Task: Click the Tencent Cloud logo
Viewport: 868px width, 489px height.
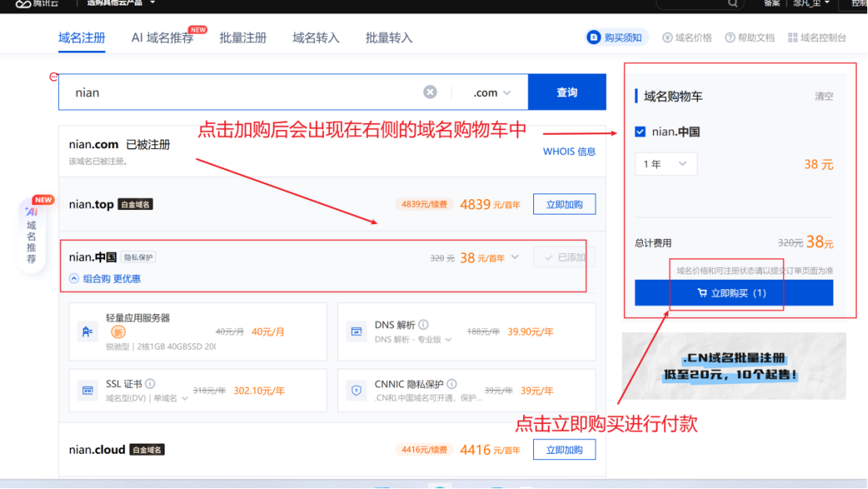Action: pyautogui.click(x=37, y=3)
